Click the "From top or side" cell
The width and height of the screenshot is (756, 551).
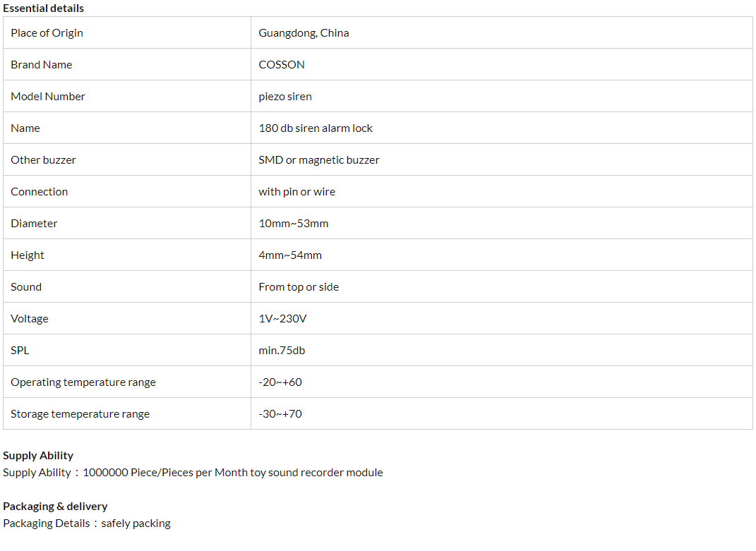click(x=299, y=287)
